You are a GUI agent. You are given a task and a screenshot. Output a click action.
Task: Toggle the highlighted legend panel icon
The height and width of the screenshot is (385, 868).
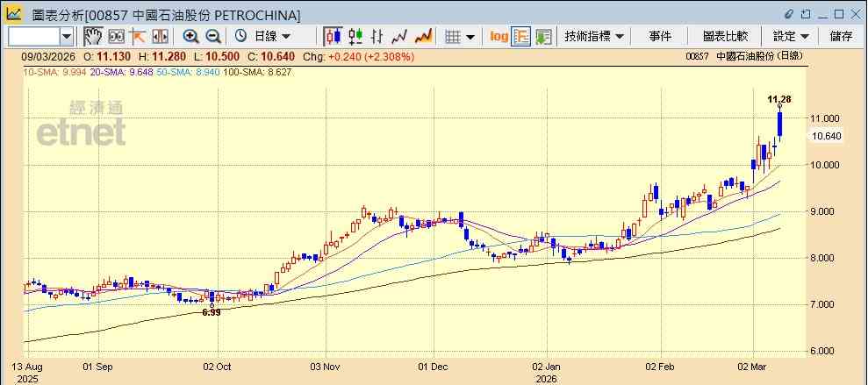click(x=520, y=37)
